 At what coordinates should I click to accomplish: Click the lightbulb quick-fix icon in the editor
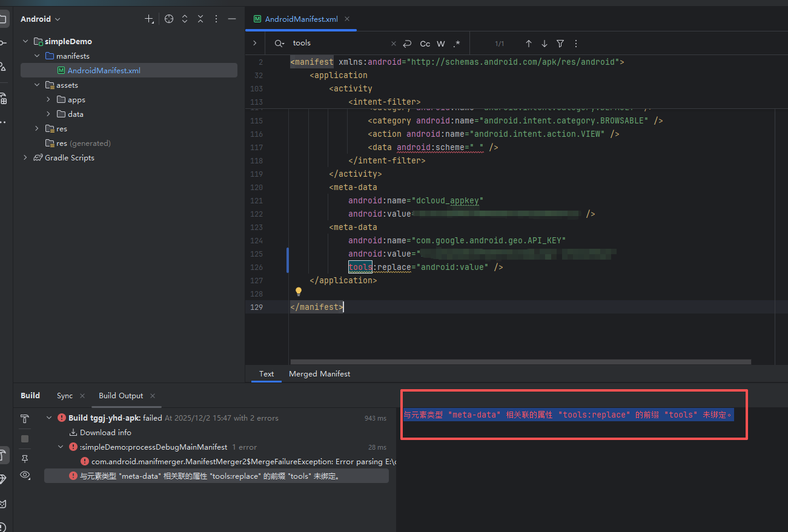click(x=298, y=292)
